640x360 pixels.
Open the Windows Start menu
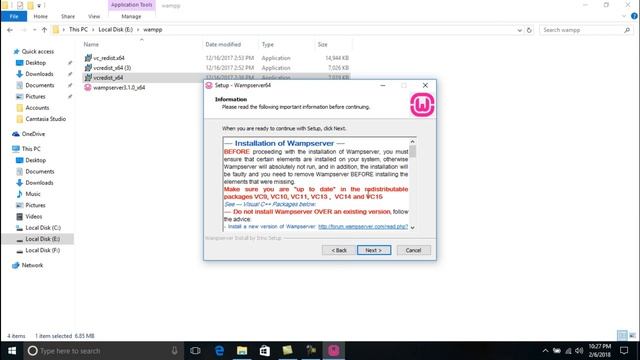click(12, 351)
